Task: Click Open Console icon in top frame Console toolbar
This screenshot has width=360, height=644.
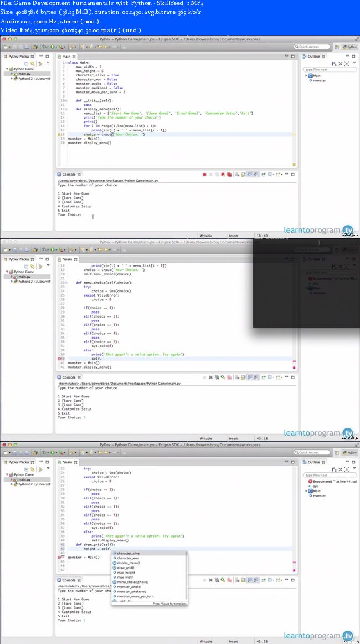Action: coord(279,175)
